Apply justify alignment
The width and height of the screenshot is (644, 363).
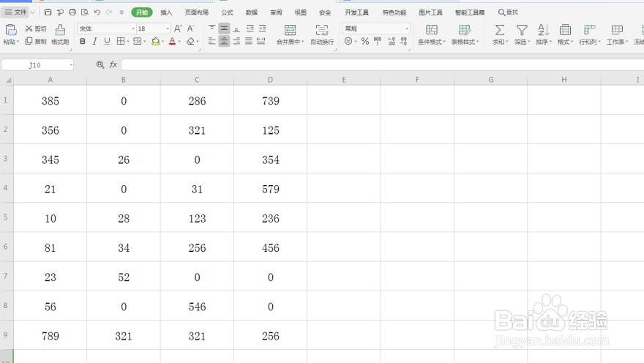coord(249,41)
